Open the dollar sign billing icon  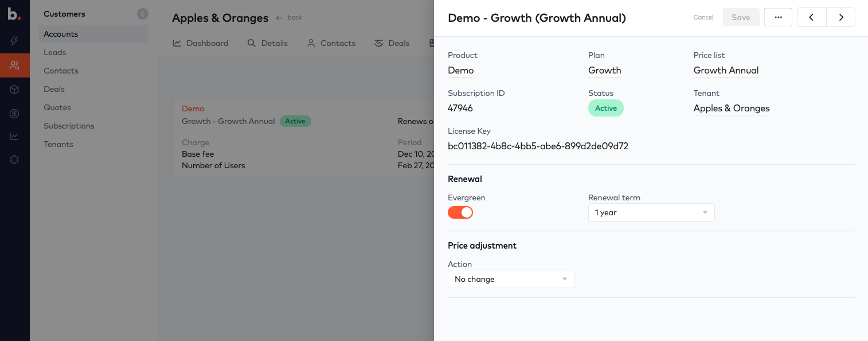click(14, 114)
